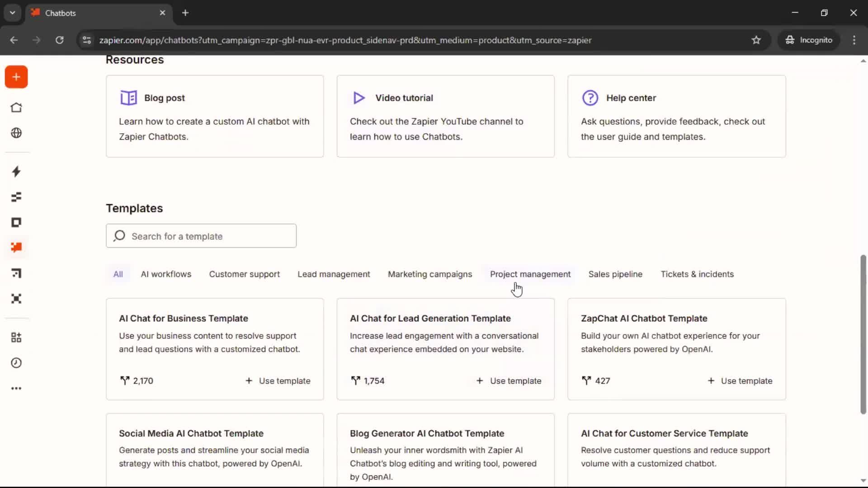Open the Apps grid icon in sidebar
Image resolution: width=868 pixels, height=488 pixels.
(x=16, y=338)
